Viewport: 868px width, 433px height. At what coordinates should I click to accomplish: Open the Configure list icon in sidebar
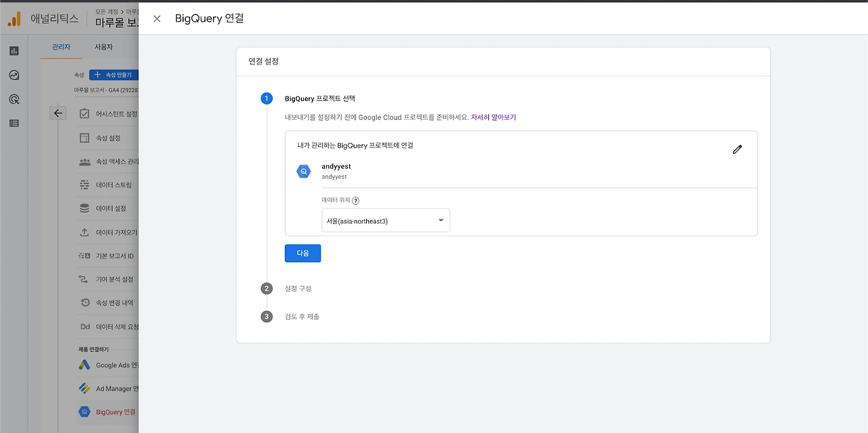point(14,123)
